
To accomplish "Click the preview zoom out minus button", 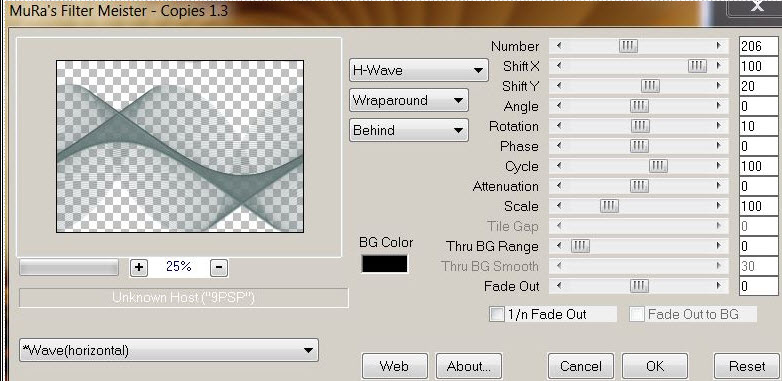I will (219, 268).
